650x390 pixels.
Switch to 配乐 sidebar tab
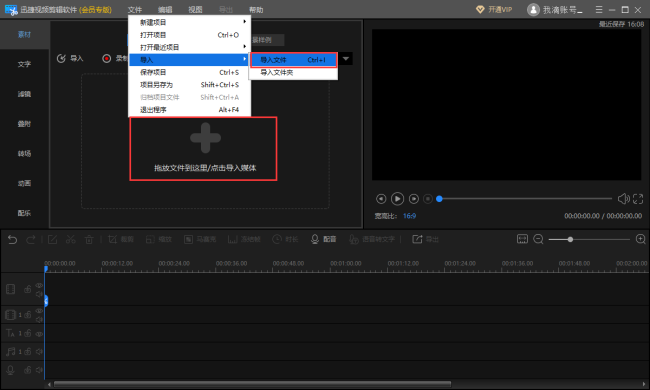click(24, 213)
